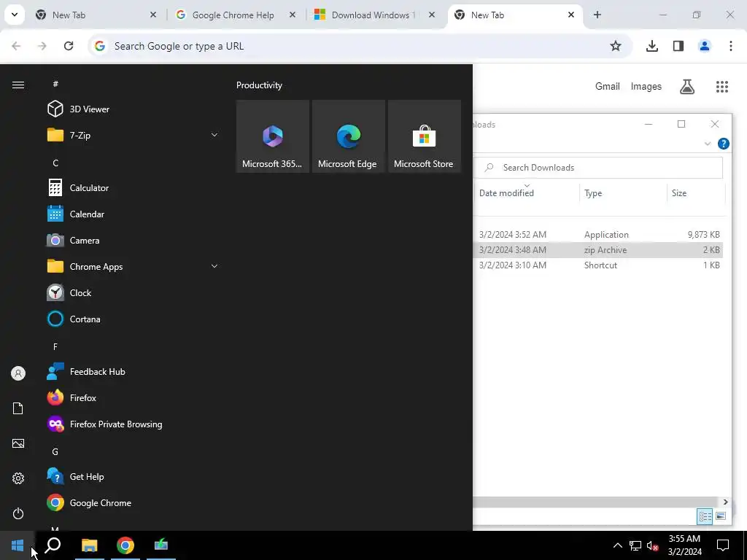Open Microsoft 365 tile
The height and width of the screenshot is (560, 747).
tap(273, 136)
